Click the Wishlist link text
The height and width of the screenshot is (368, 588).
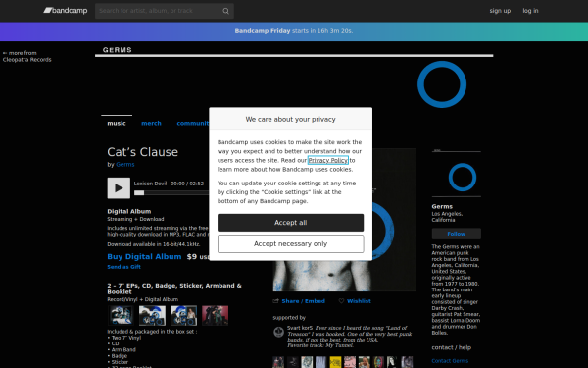[x=359, y=301]
